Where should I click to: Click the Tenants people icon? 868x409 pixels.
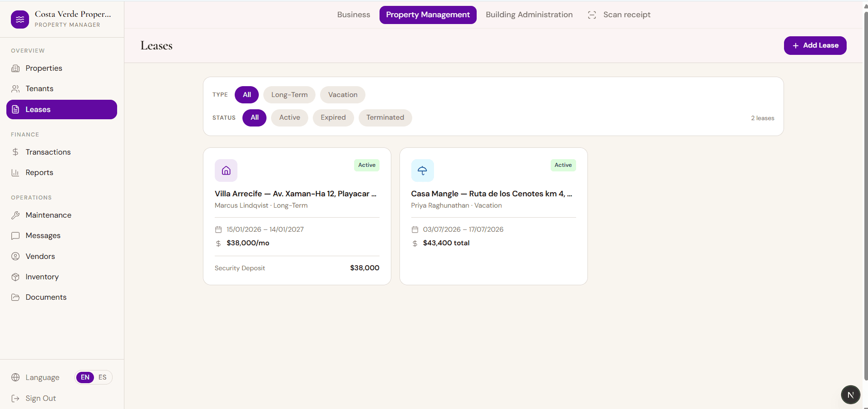15,89
